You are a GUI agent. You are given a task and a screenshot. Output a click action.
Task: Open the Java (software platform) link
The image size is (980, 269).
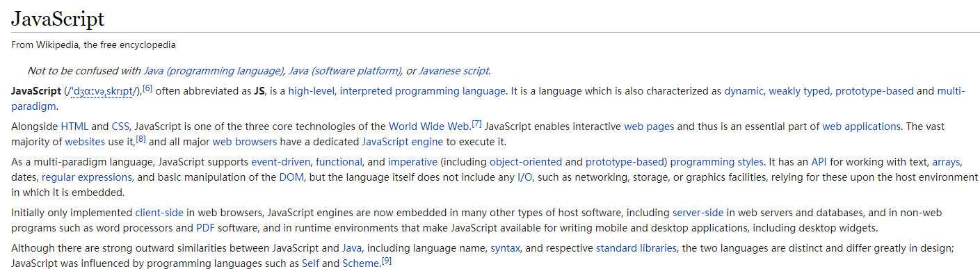tap(345, 70)
